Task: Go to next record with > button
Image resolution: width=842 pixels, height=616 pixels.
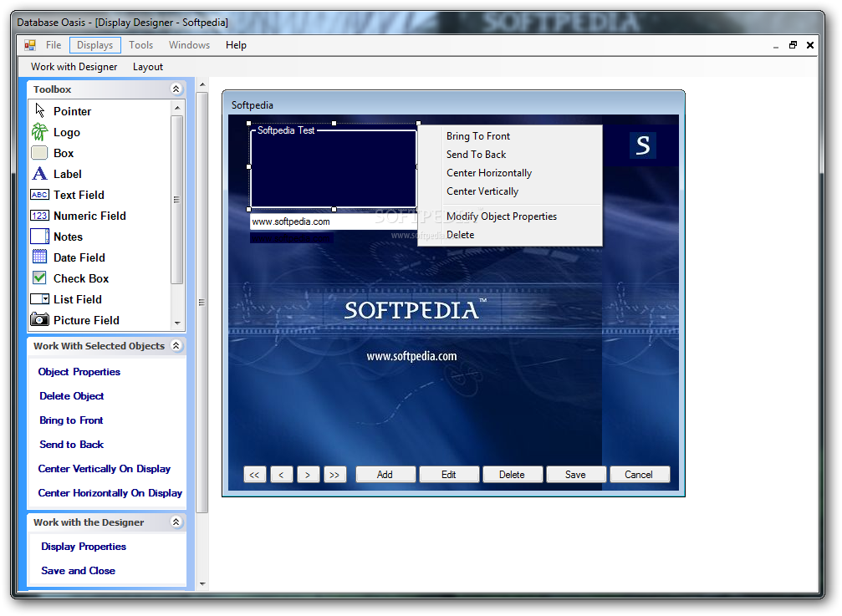Action: click(308, 475)
